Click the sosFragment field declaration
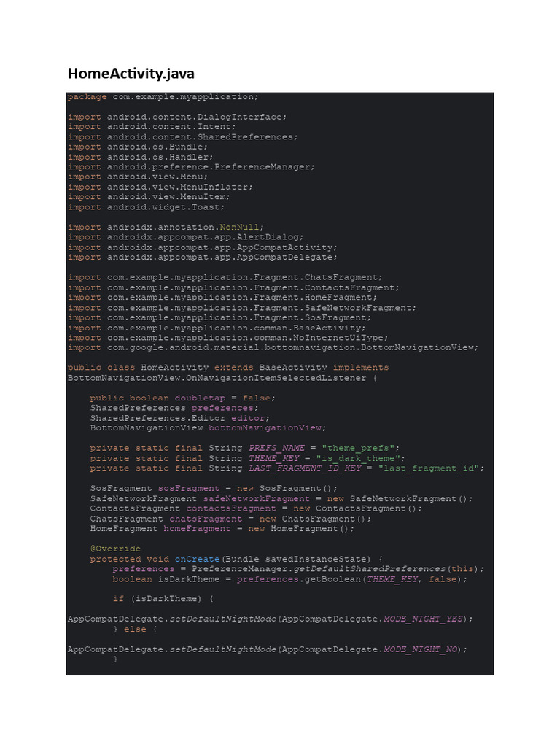Image resolution: width=560 pixels, height=747 pixels. pos(214,488)
